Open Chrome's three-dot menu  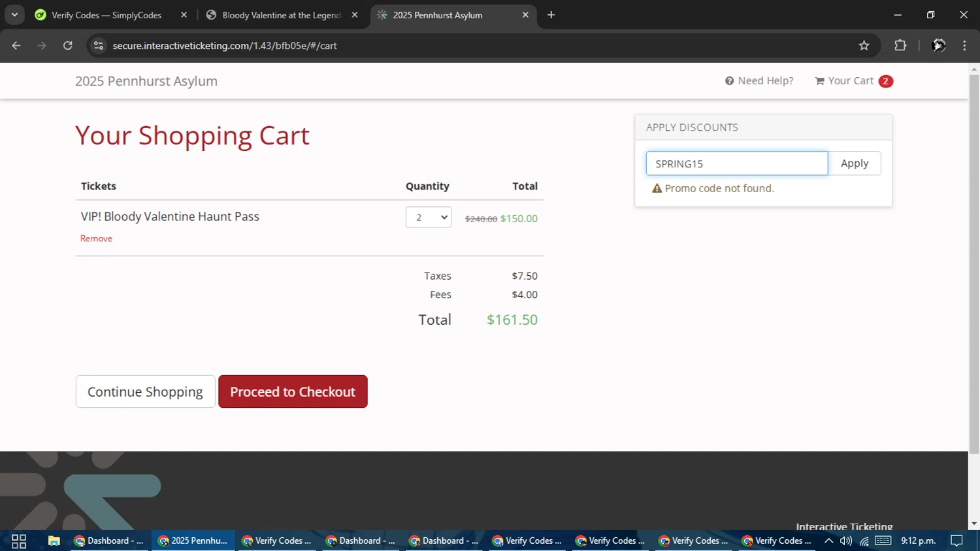[964, 46]
